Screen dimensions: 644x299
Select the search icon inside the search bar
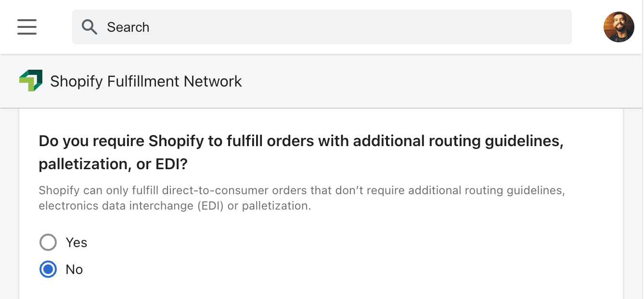[x=90, y=27]
